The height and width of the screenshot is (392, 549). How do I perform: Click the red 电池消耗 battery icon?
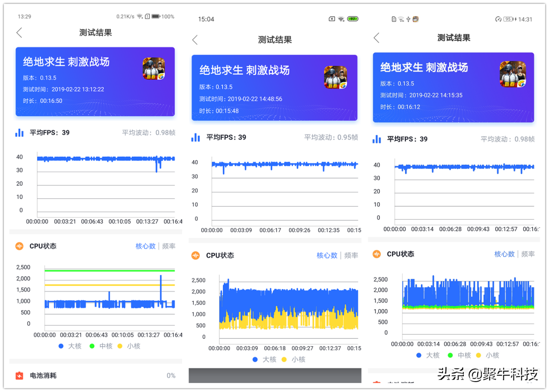[x=19, y=376]
